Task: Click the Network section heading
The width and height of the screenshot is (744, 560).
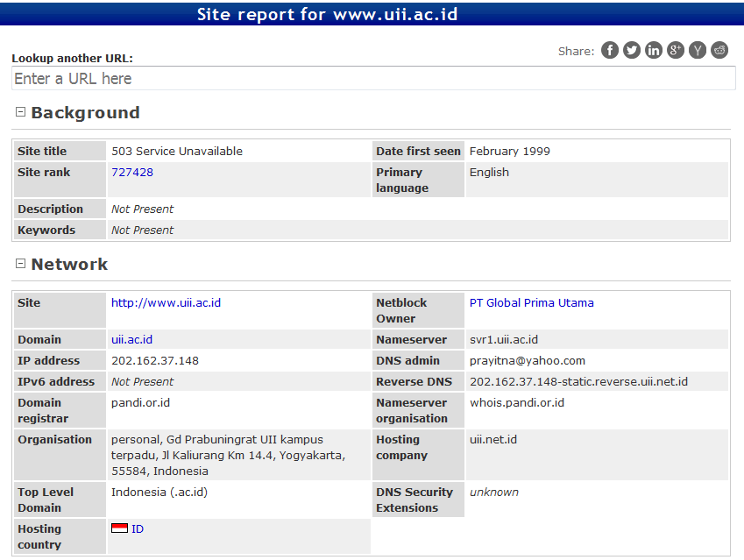Action: [x=69, y=265]
